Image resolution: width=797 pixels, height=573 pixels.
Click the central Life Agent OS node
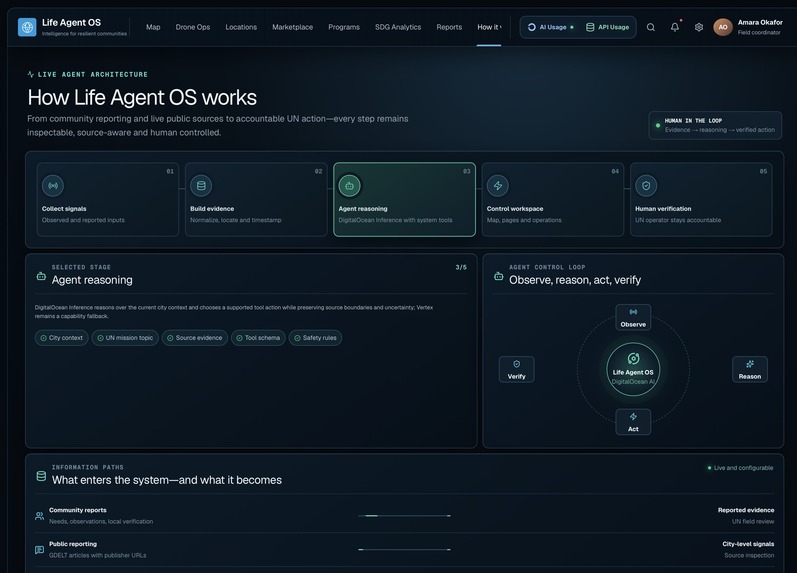coord(633,370)
